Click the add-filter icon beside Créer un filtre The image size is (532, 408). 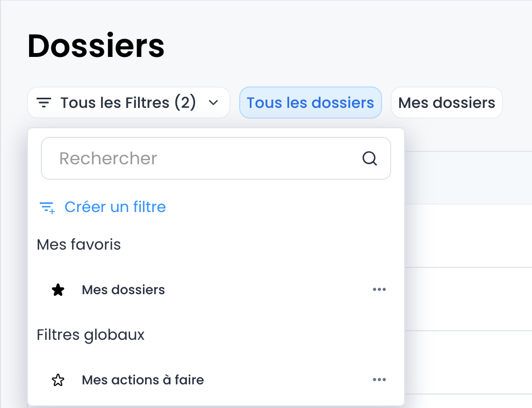coord(47,207)
